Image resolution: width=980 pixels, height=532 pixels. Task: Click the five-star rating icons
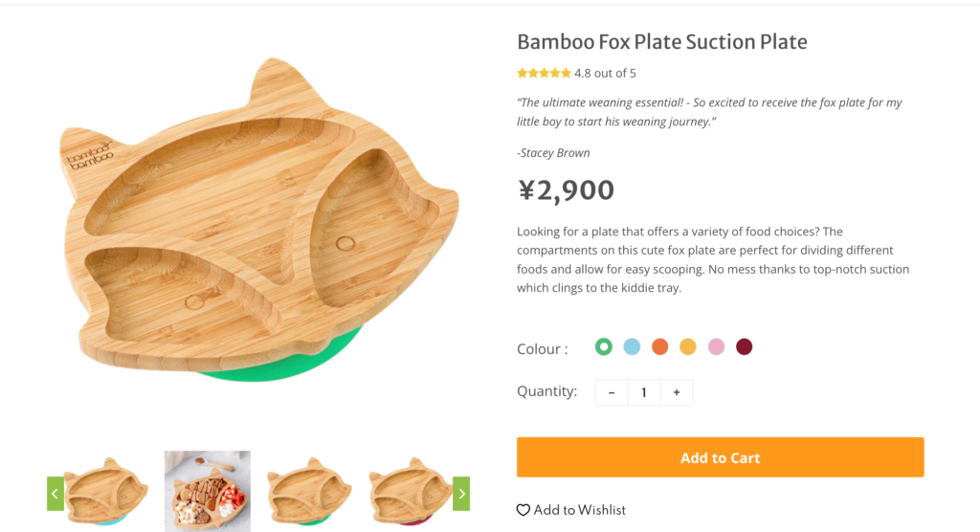click(x=544, y=74)
